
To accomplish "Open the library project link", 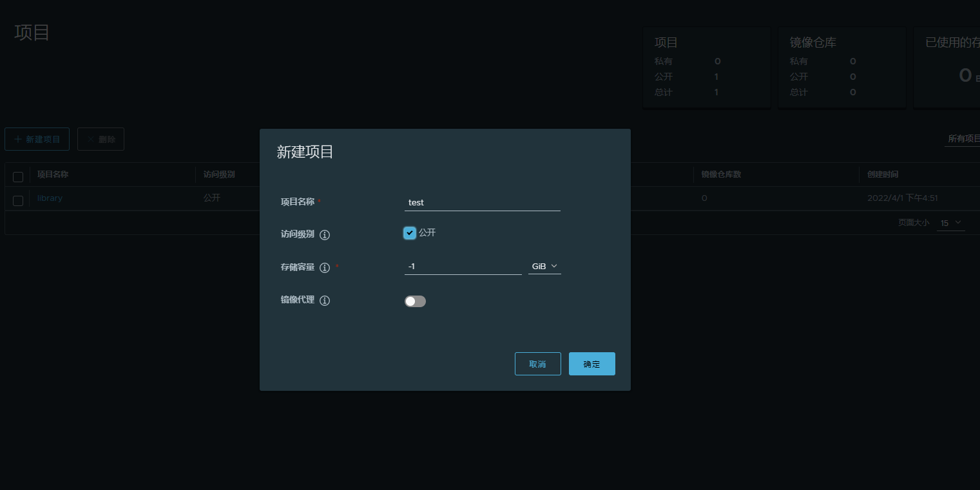I will pyautogui.click(x=50, y=198).
